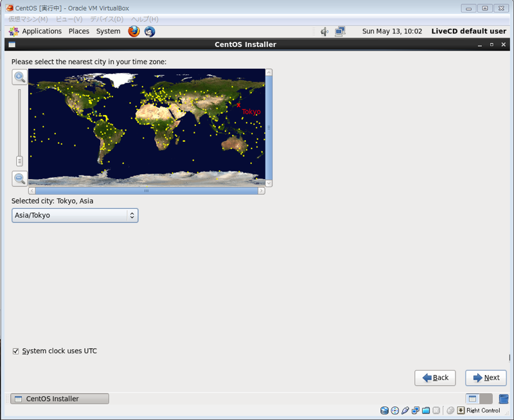Click the network connection panel icon

340,31
